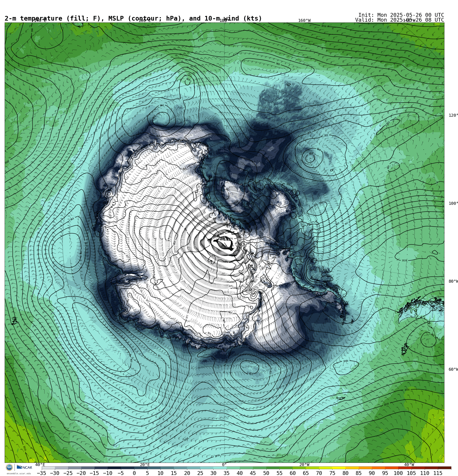Click the −10 colorbar tick label
The image size is (458, 476).
click(108, 473)
